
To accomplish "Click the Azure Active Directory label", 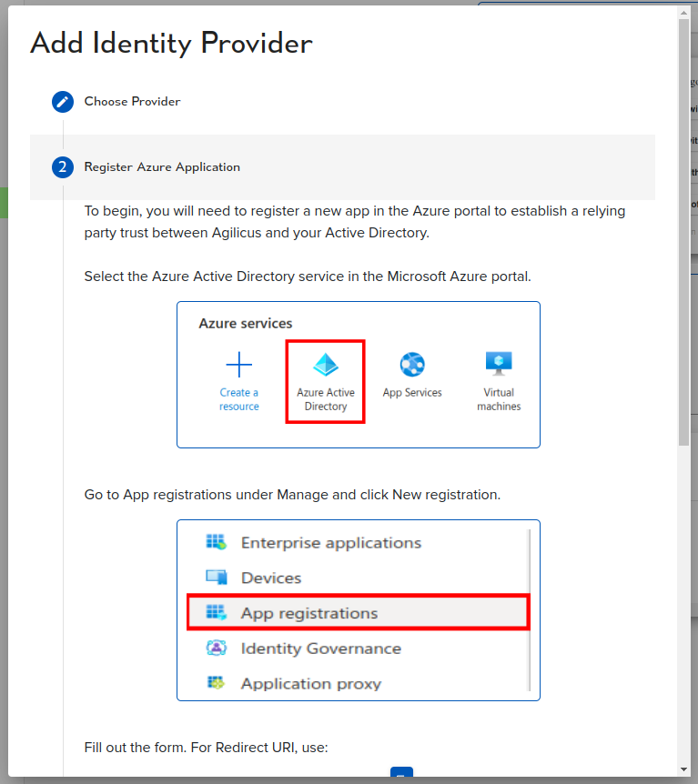I will pos(326,399).
